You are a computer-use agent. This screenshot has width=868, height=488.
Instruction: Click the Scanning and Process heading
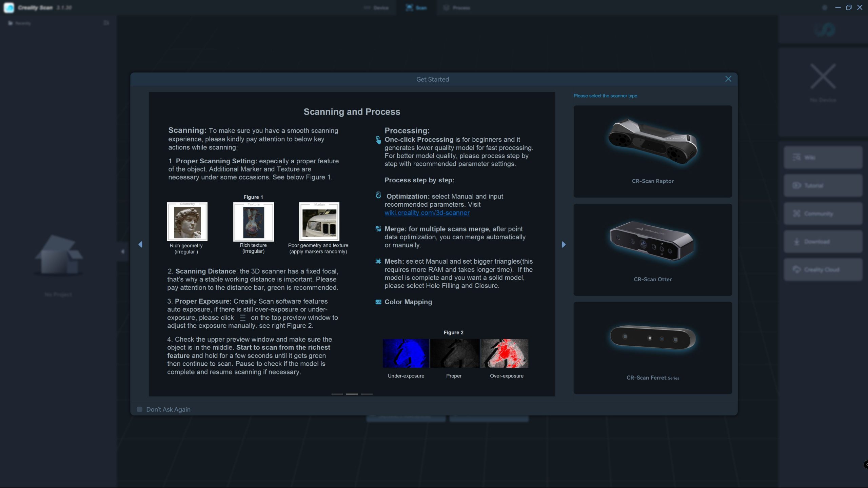(x=352, y=112)
